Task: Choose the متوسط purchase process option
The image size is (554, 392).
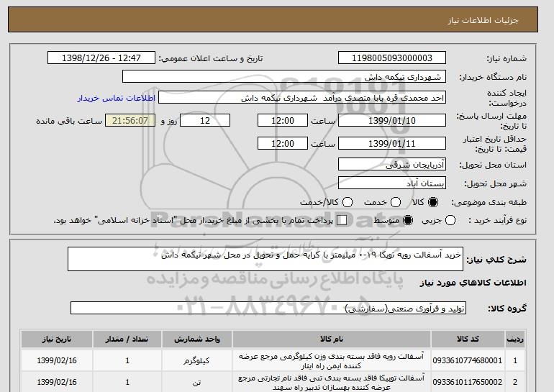Action: click(x=408, y=220)
